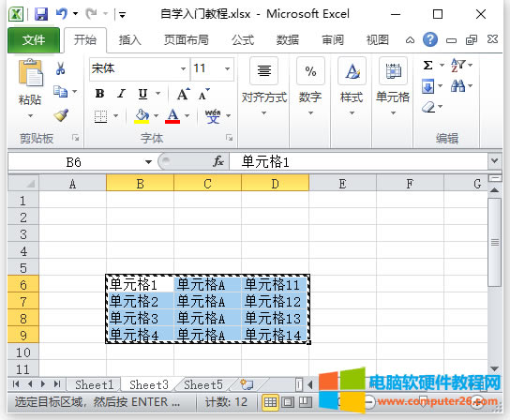Expand the font size dropdown showing 11
Image resolution: width=510 pixels, height=420 pixels.
point(228,68)
